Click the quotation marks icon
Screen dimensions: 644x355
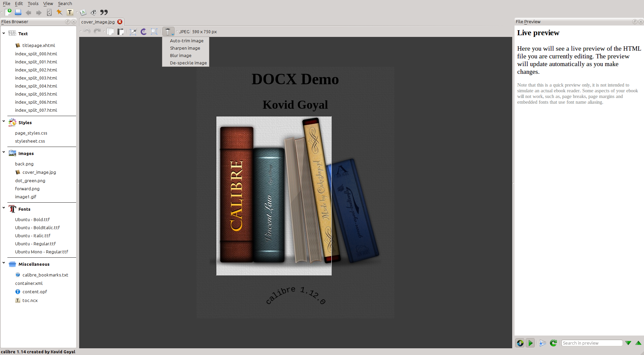coord(104,12)
